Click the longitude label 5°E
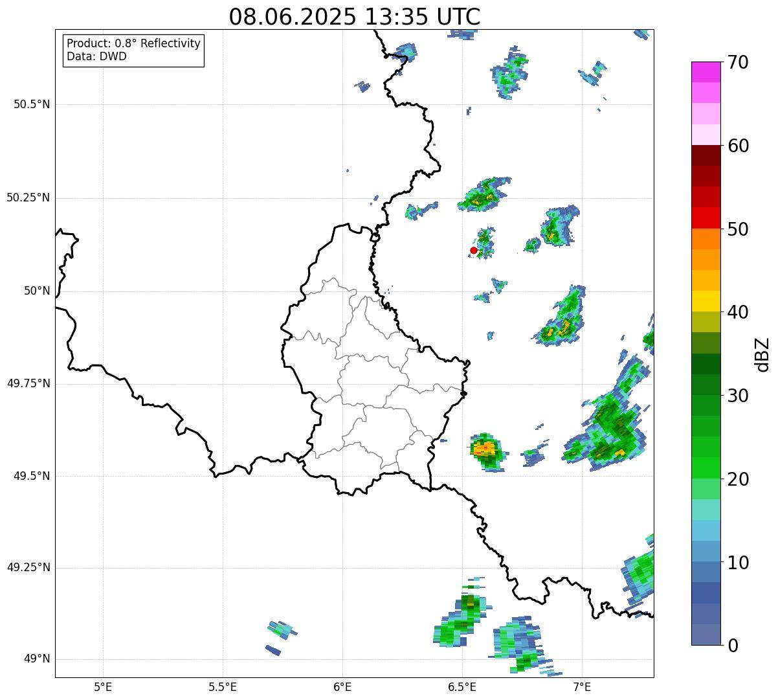Viewport: 778px width, 700px height. pyautogui.click(x=103, y=686)
